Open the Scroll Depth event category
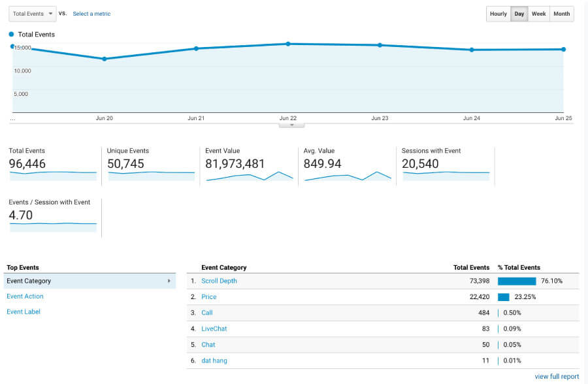Screen dimensions: 588x384 (219, 281)
